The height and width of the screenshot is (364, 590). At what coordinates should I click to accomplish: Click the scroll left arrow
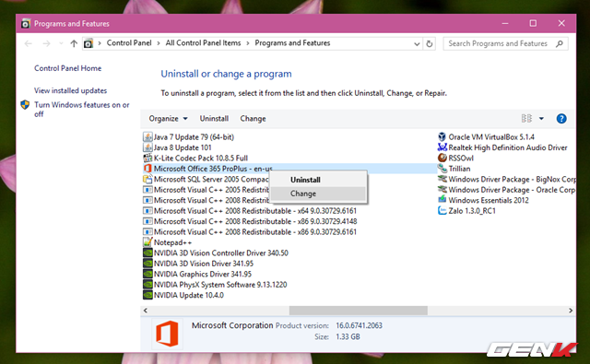[146, 311]
